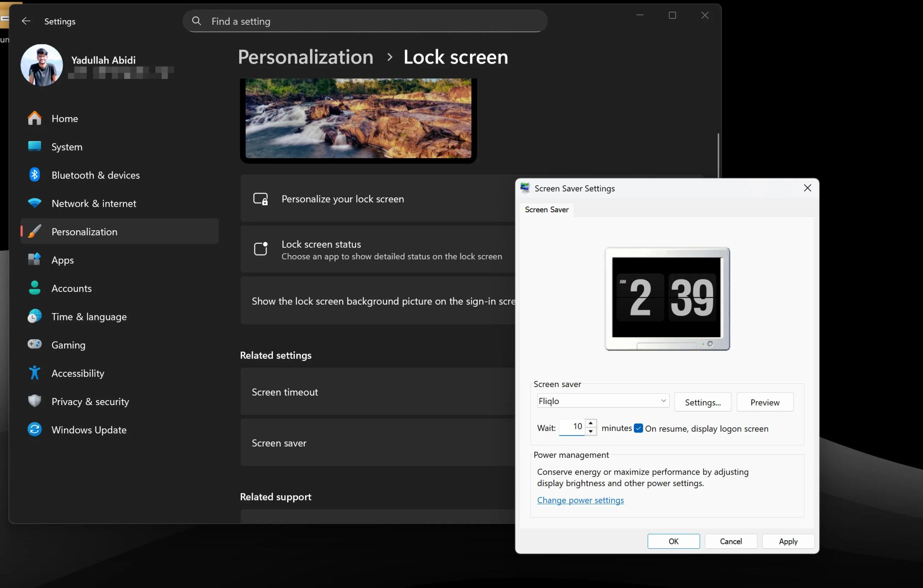Toggle the Lock screen status option
The width and height of the screenshot is (923, 588).
point(378,250)
